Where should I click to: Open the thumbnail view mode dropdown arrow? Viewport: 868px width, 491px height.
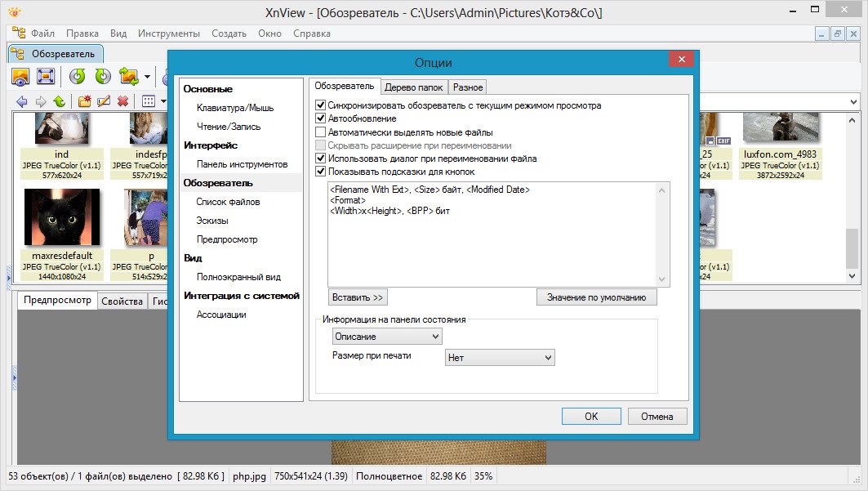click(x=162, y=101)
